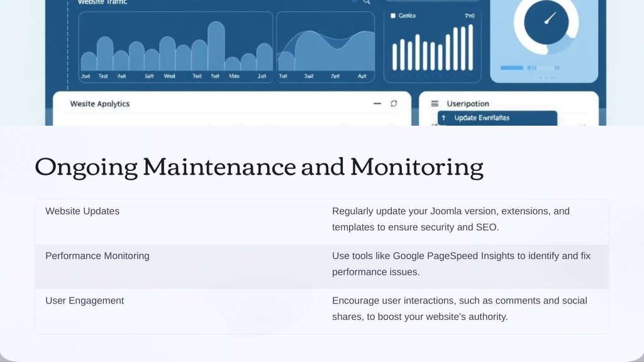
Task: Select the 'User Engagement' cell
Action: pos(85,300)
